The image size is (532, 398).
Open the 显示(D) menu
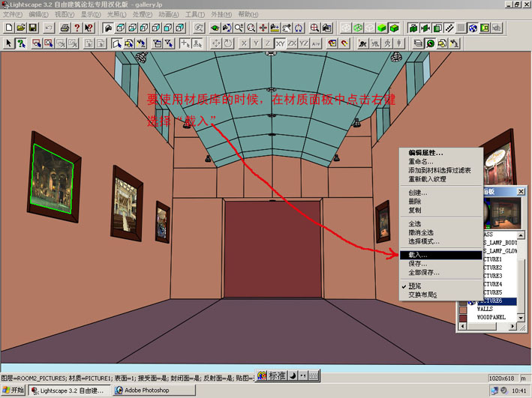coord(91,14)
